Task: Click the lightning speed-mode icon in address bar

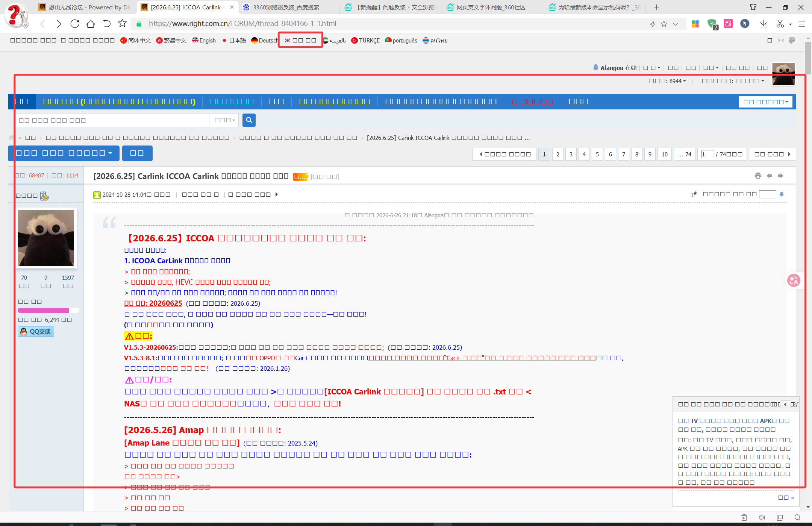Action: coord(653,24)
